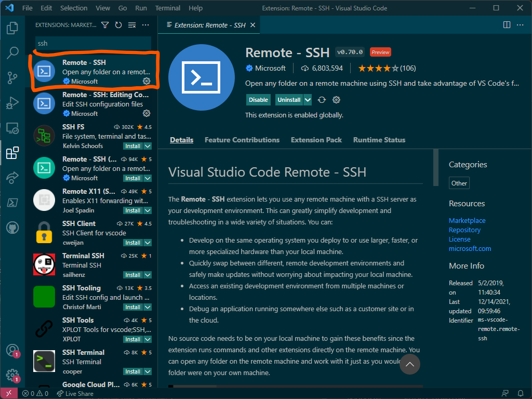
Task: Open the Explorer view in activity bar
Action: pos(12,28)
